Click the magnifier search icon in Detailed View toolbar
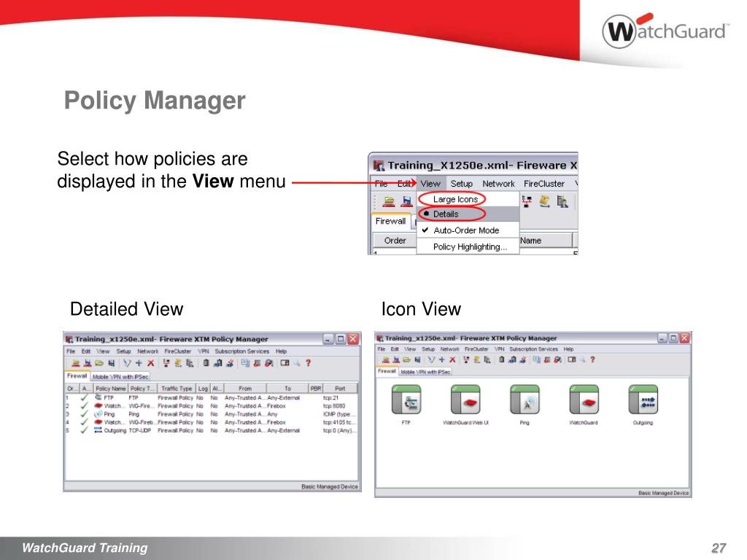This screenshot has height=560, width=747. 297,363
